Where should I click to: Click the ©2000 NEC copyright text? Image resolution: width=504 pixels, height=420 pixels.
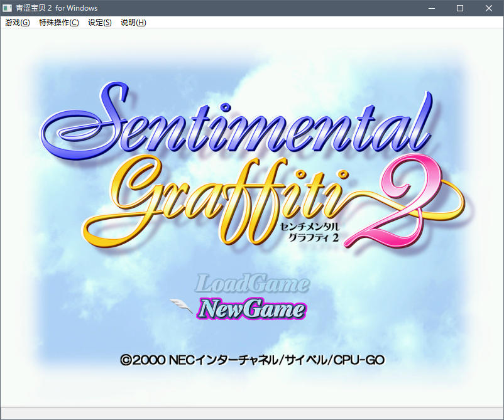click(x=253, y=360)
